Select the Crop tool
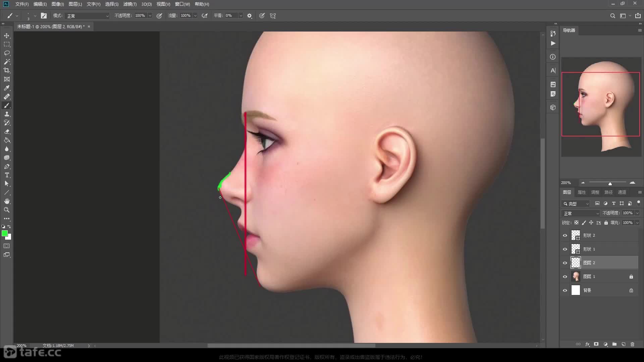The height and width of the screenshot is (362, 644). (x=7, y=70)
